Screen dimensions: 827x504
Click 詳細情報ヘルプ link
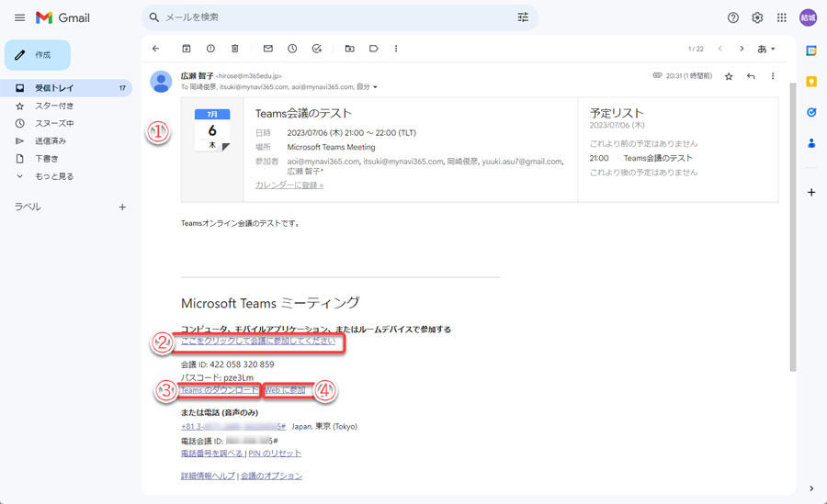(208, 476)
